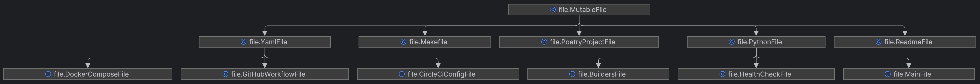Select the file.HealthCheckFile node label

[759, 74]
